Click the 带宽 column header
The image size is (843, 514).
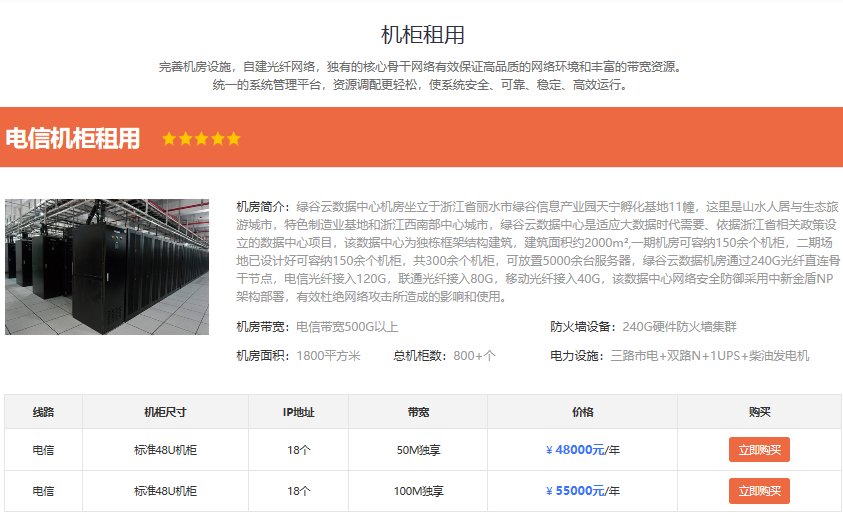[418, 412]
